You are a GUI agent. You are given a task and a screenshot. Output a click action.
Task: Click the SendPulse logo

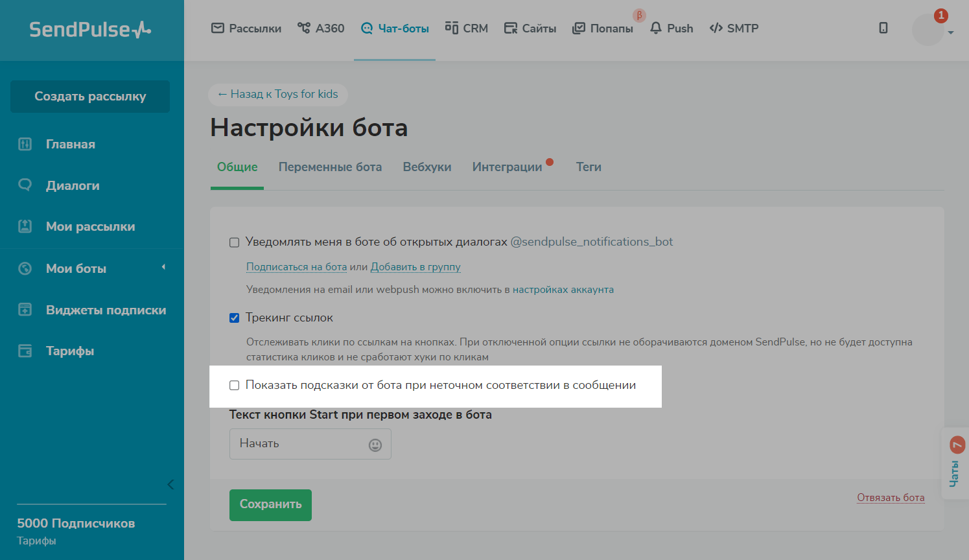[90, 29]
